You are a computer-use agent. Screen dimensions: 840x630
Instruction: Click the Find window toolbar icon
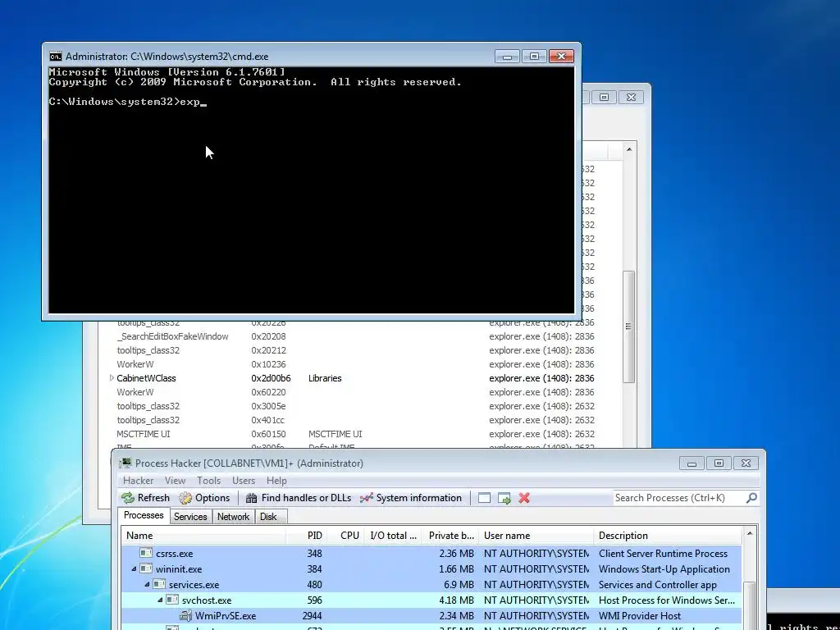(x=484, y=498)
